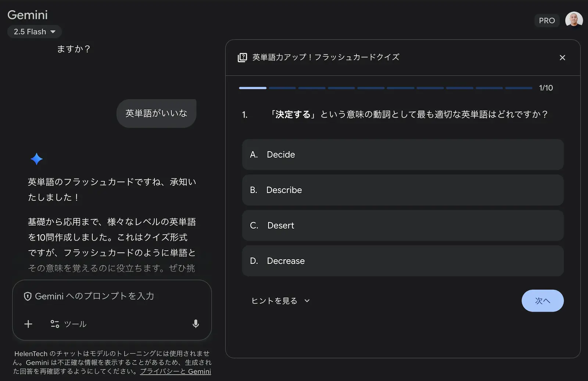
Task: Open the ツール tools menu
Action: 69,324
